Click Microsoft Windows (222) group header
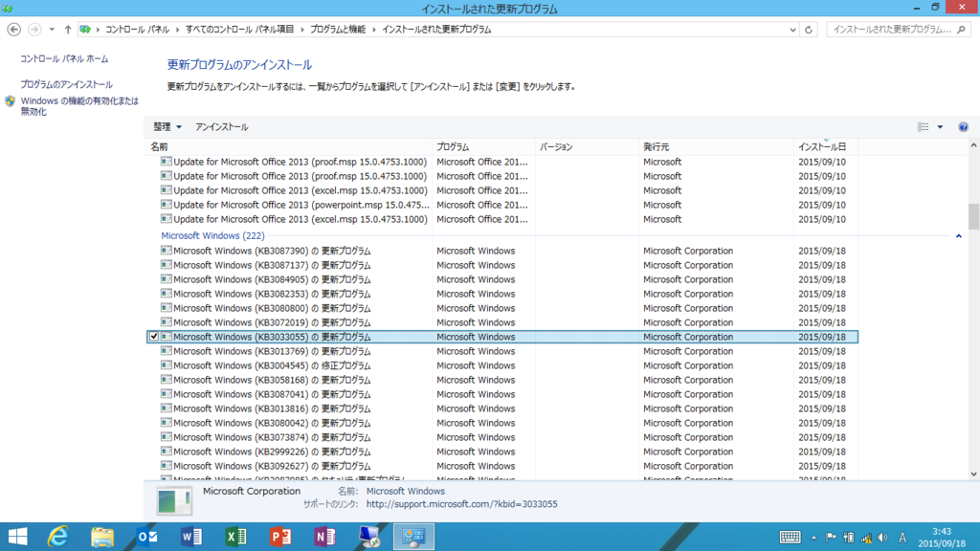This screenshot has width=980, height=551. pyautogui.click(x=212, y=235)
